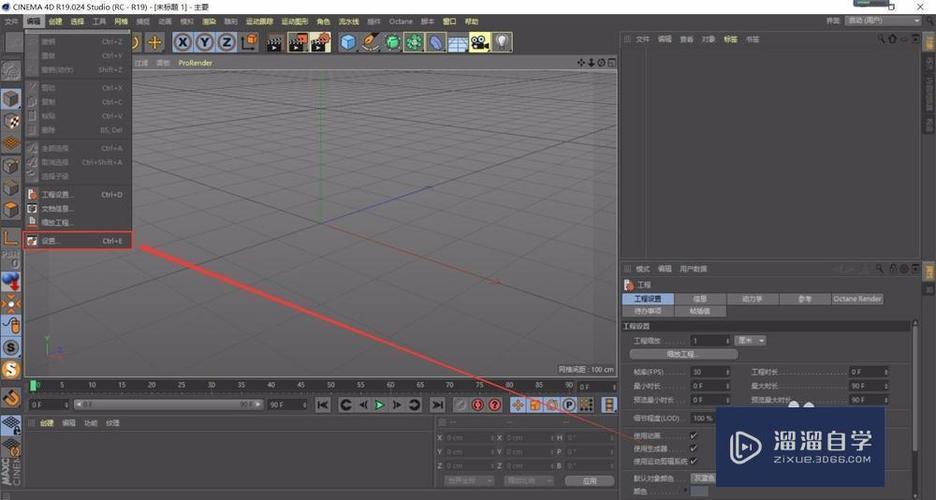
Task: Click the 最大时长 90 F stepper arrows
Action: (x=886, y=386)
